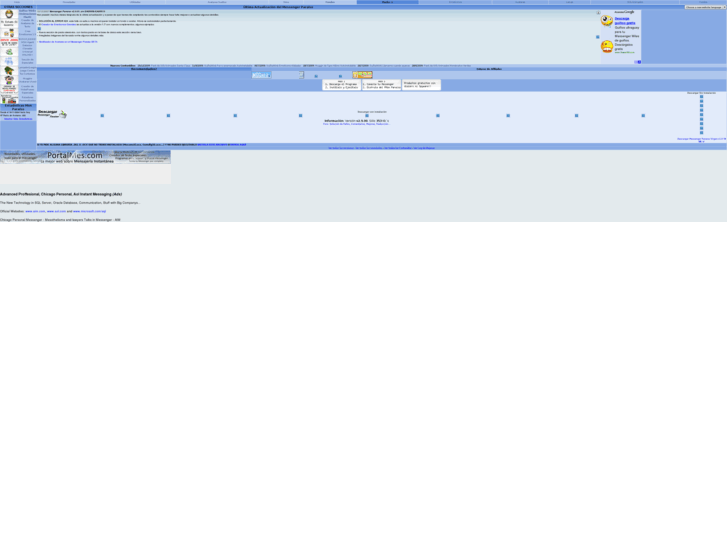Open the soldier helmet icon in Otras Secciones
The image size is (727, 545).
click(9, 14)
